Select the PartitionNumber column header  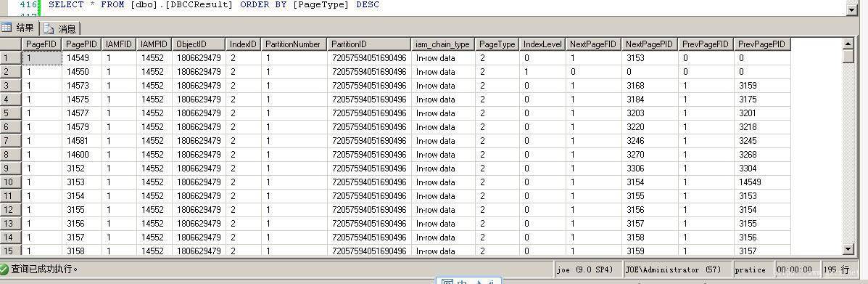coord(294,44)
